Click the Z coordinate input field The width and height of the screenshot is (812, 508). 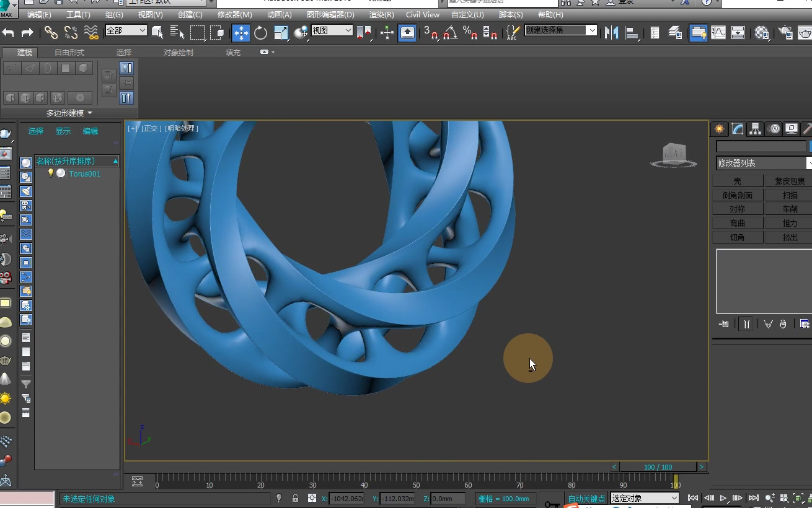[x=448, y=499]
